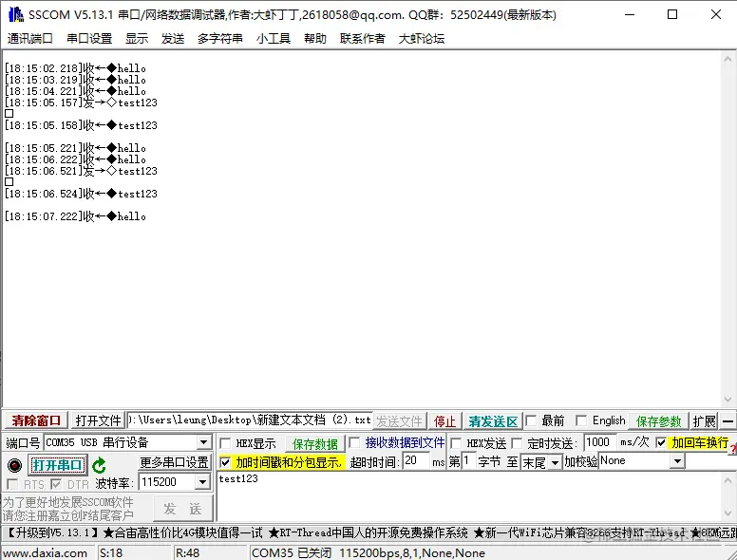Screen dimensions: 737x560
Task: Toggle the DTR checkbox
Action: point(56,484)
